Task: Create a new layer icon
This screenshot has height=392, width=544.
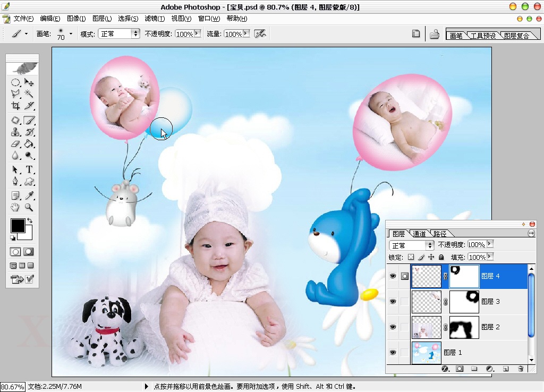Action: 506,369
